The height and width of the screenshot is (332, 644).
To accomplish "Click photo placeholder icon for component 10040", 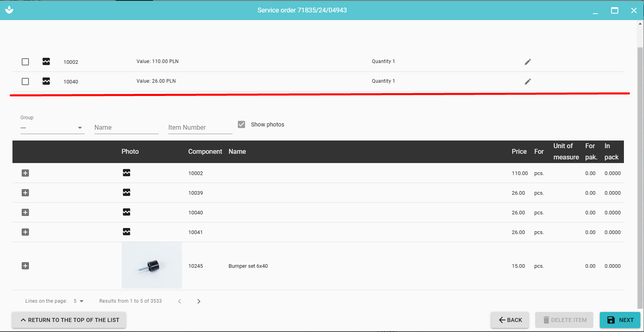I will tap(127, 212).
